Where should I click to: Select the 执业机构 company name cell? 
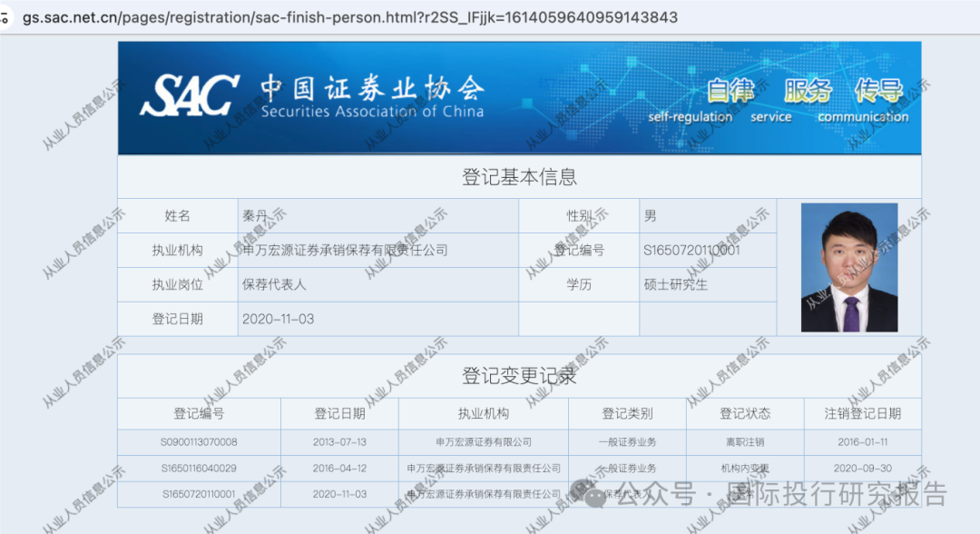(x=345, y=250)
